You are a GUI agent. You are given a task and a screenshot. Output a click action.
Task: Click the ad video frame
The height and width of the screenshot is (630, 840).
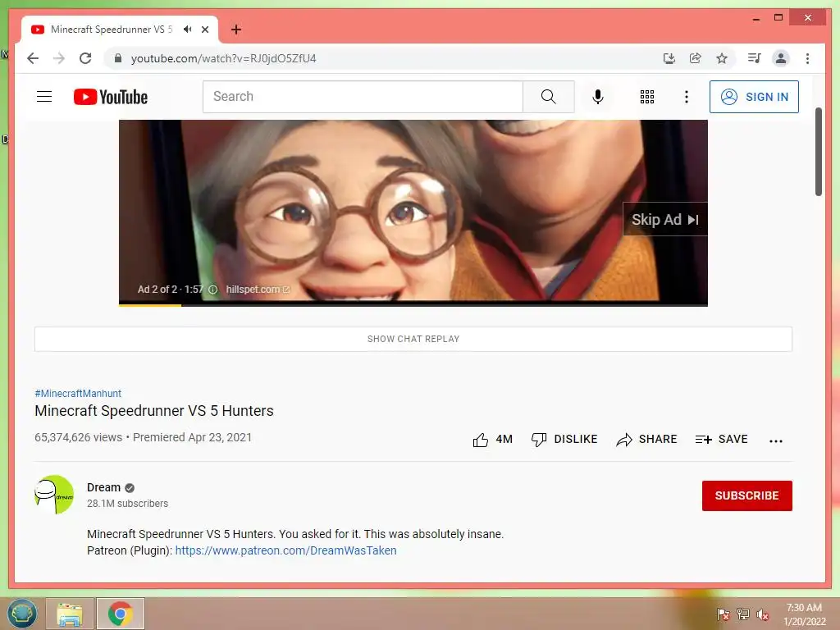tap(413, 212)
